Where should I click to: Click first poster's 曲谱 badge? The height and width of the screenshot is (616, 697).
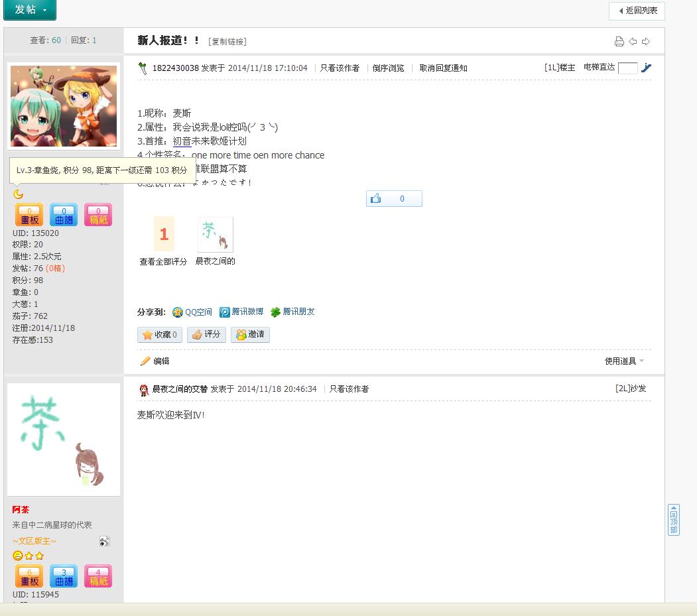click(64, 215)
